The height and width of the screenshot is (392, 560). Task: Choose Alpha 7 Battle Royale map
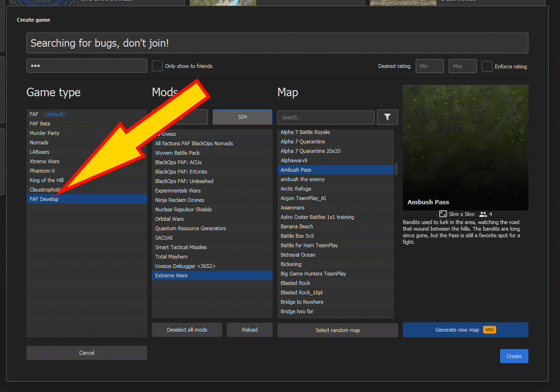(x=335, y=132)
